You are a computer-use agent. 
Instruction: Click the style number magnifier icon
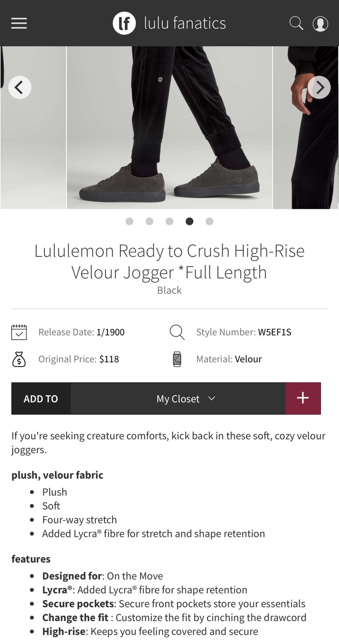click(177, 332)
